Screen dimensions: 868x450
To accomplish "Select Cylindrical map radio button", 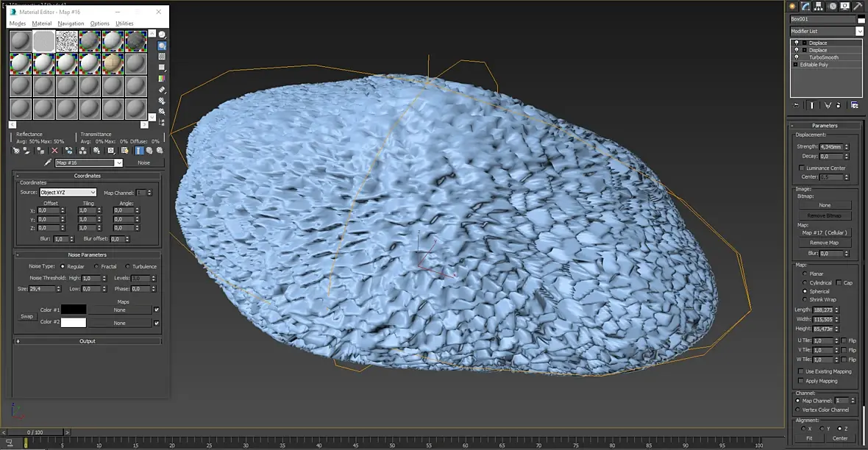I will coord(804,282).
